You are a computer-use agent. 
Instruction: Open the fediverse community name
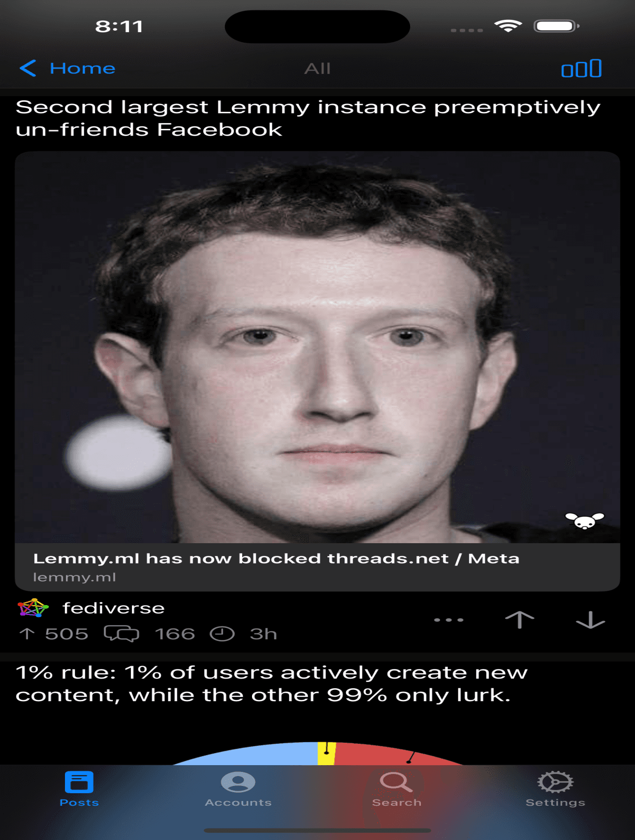(113, 608)
